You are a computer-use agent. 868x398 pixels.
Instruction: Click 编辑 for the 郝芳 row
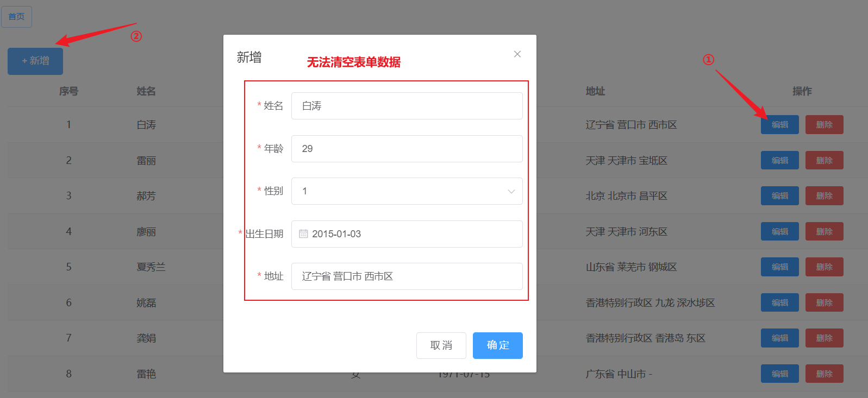pyautogui.click(x=780, y=196)
